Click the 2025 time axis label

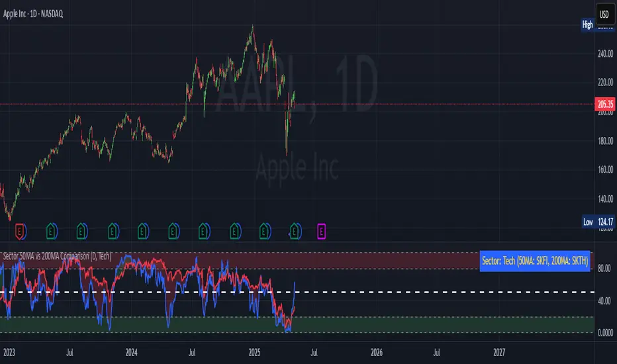click(255, 352)
